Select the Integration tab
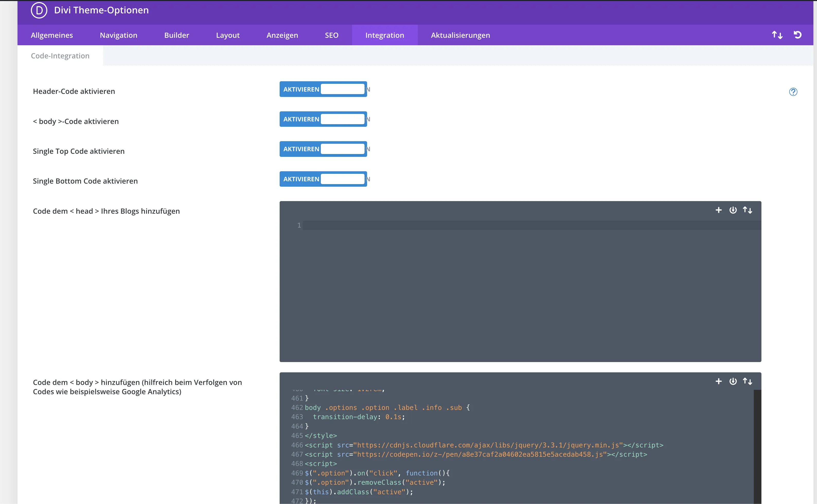The image size is (817, 504). (385, 35)
